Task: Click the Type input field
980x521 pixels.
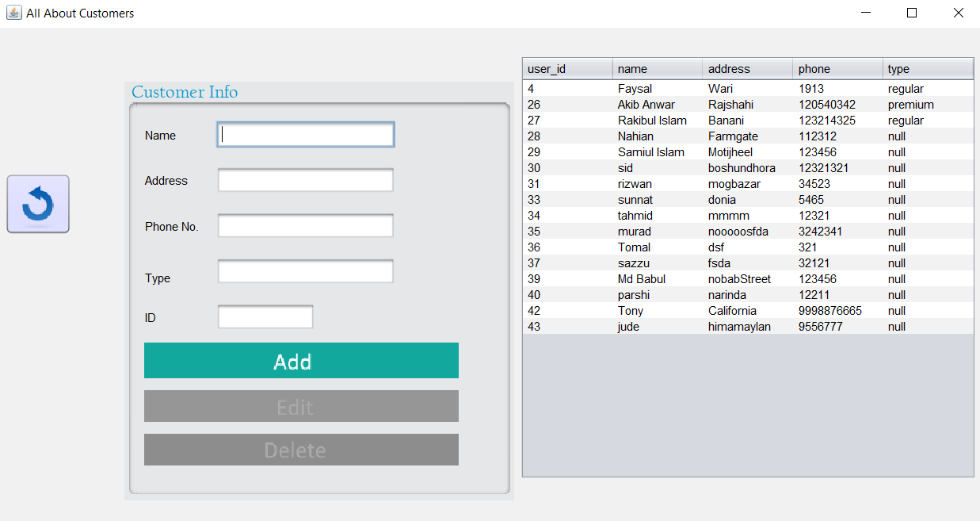Action: pos(305,272)
